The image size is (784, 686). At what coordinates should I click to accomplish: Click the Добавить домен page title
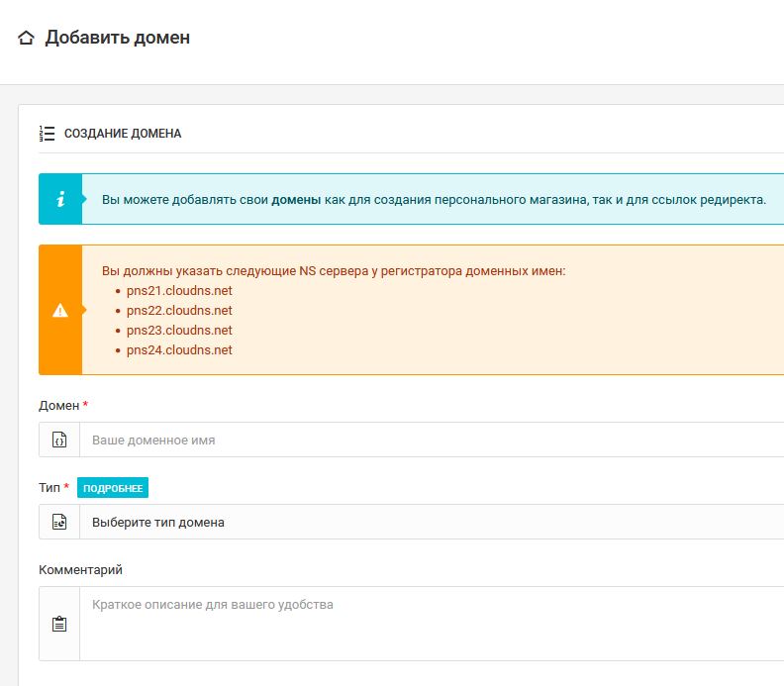pos(118,38)
